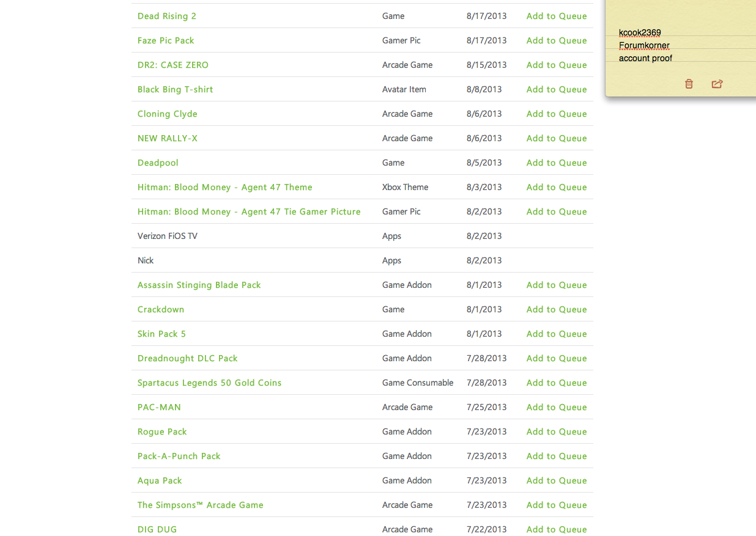Open the Pack-A-Punch Pack link

(x=179, y=456)
